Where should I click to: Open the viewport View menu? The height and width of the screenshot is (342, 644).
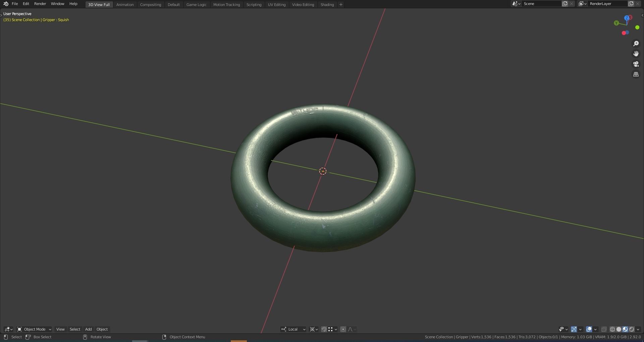(60, 329)
